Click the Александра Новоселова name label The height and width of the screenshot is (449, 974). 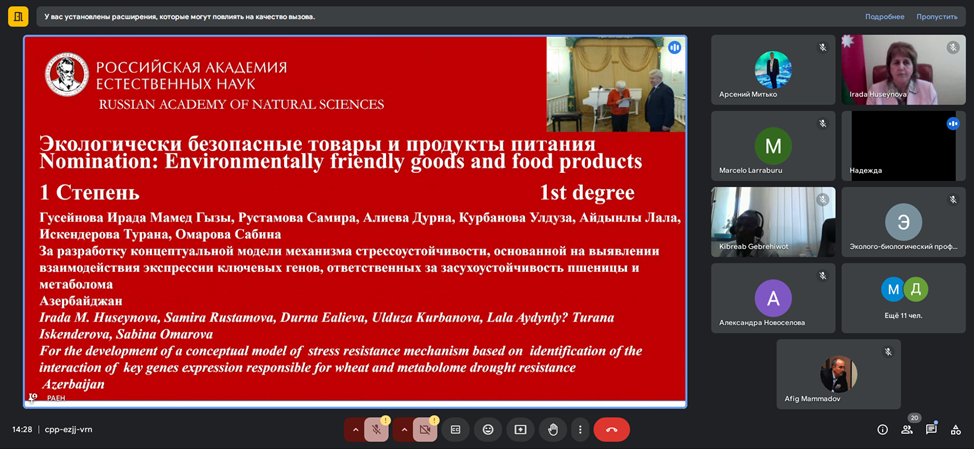tap(761, 323)
